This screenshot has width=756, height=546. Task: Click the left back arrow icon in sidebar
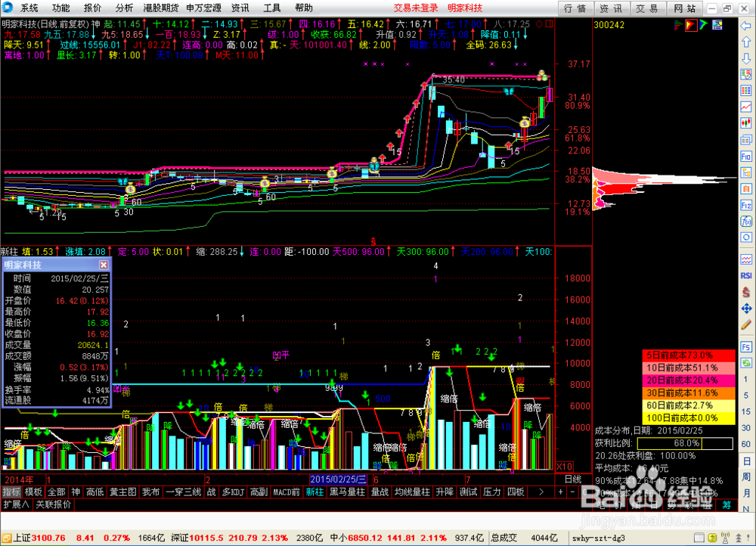(x=746, y=26)
